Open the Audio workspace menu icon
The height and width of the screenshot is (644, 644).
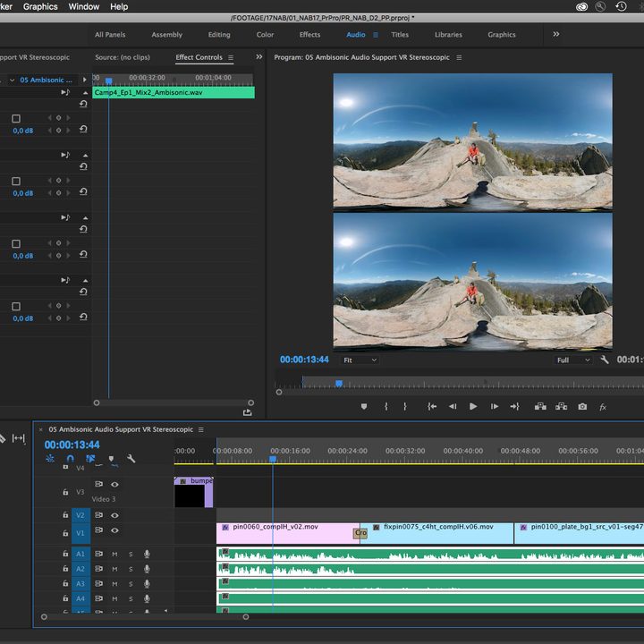pos(376,35)
